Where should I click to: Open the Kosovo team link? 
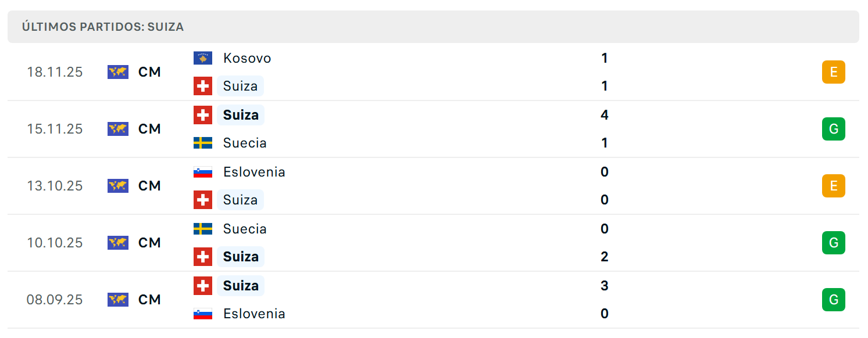pyautogui.click(x=247, y=58)
